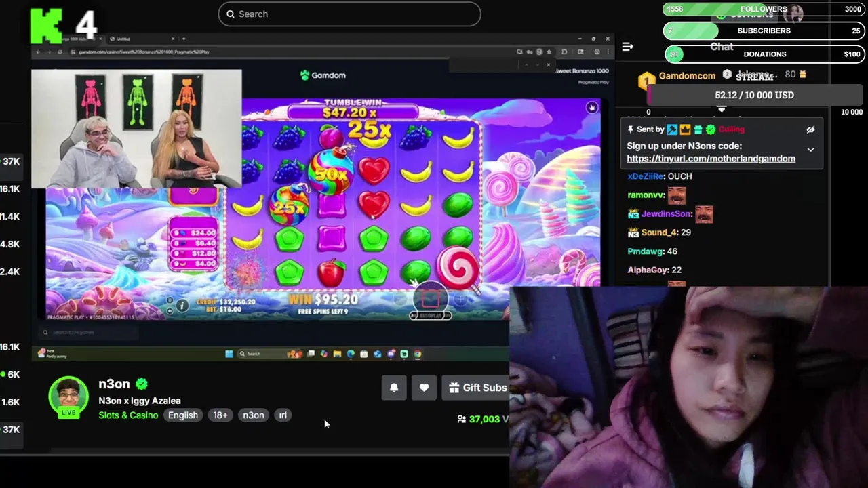Screen dimensions: 868x488
Task: Open the browser three-dot menu
Action: click(607, 52)
